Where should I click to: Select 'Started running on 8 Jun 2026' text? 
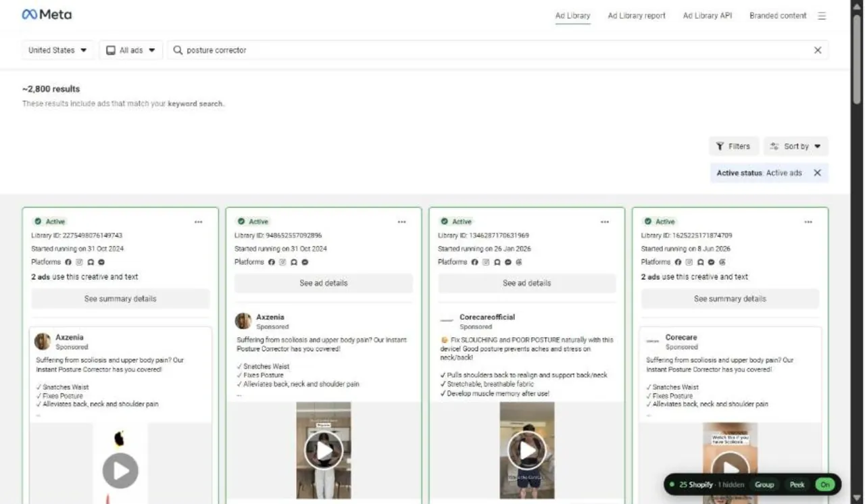click(685, 249)
